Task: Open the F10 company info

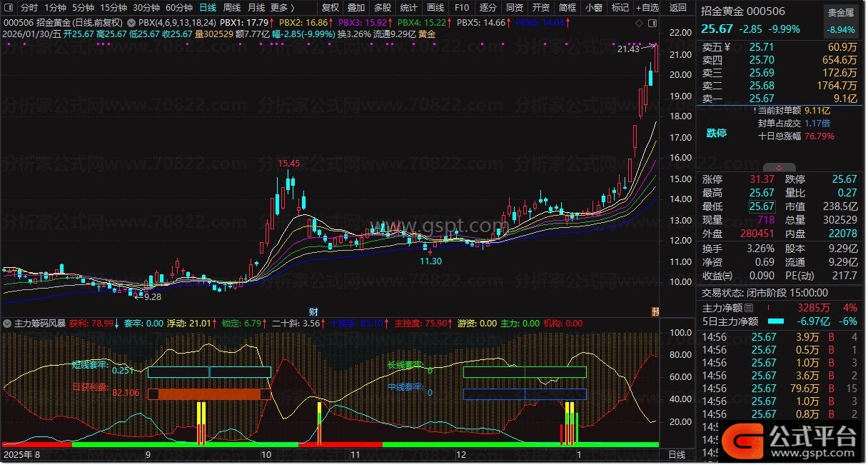Action: (462, 7)
